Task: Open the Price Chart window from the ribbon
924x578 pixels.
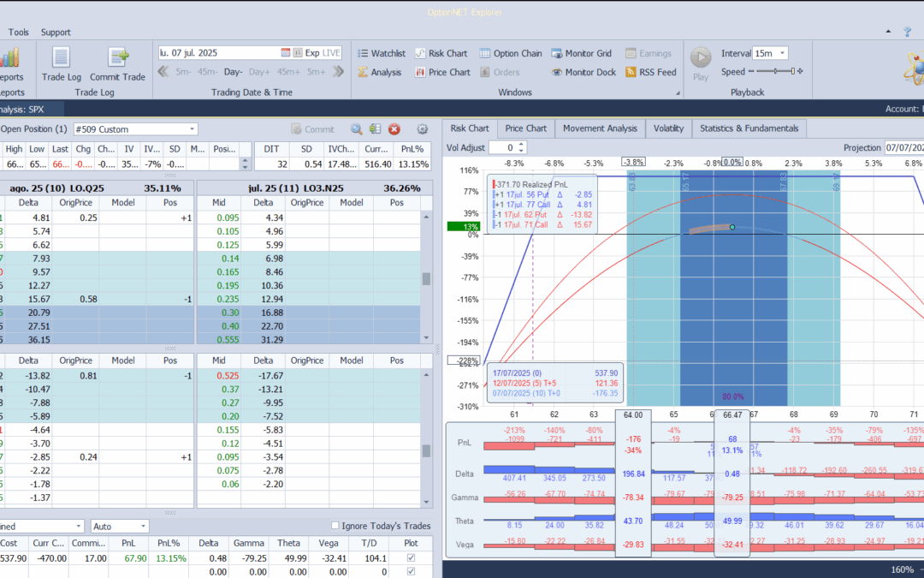Action: [442, 72]
